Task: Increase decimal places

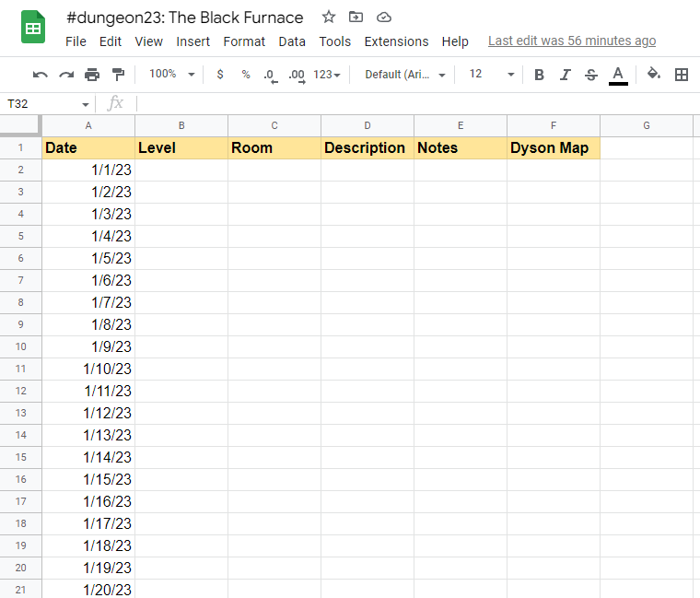Action: point(297,75)
